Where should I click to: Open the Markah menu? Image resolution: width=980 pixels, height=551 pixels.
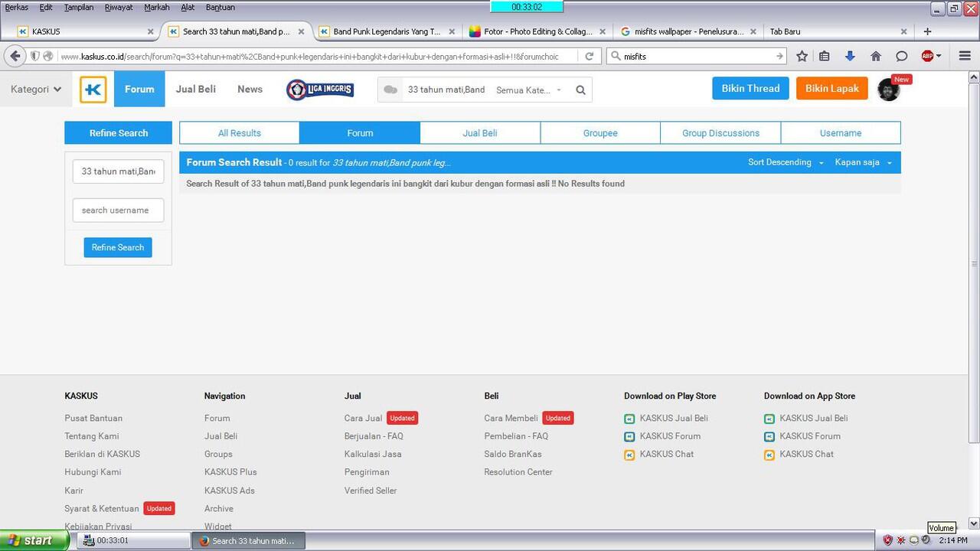tap(157, 8)
